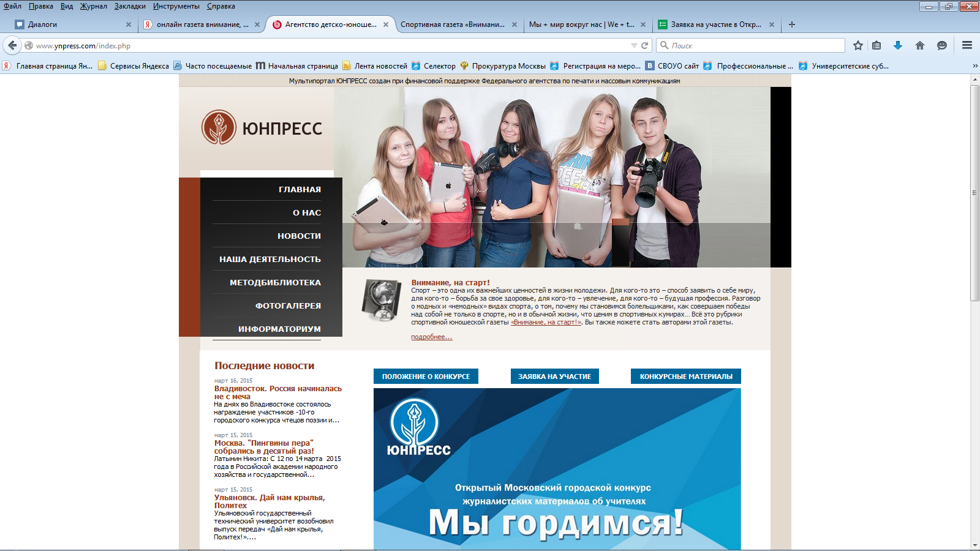
Task: Go to ГЛАВНАЯ in site menu
Action: coord(300,189)
